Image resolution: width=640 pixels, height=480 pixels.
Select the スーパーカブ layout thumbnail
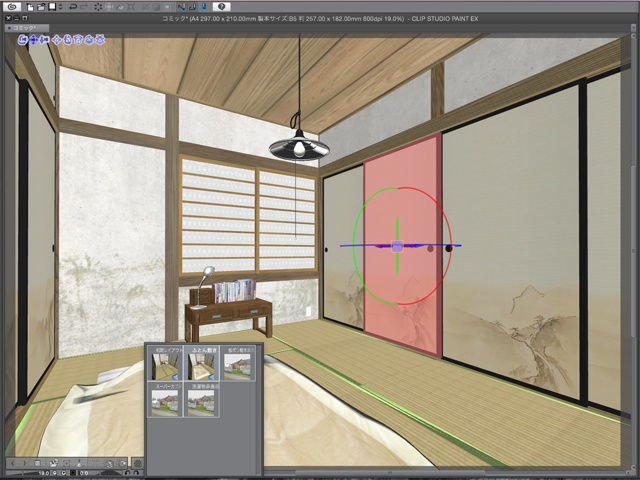(166, 400)
